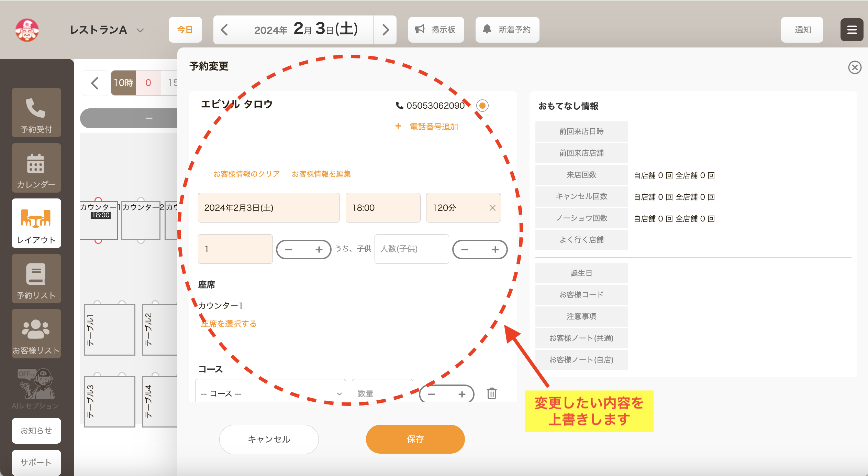Viewport: 868px width, 476px height.
Task: Open the お客様リスト sidebar item
Action: 36,334
